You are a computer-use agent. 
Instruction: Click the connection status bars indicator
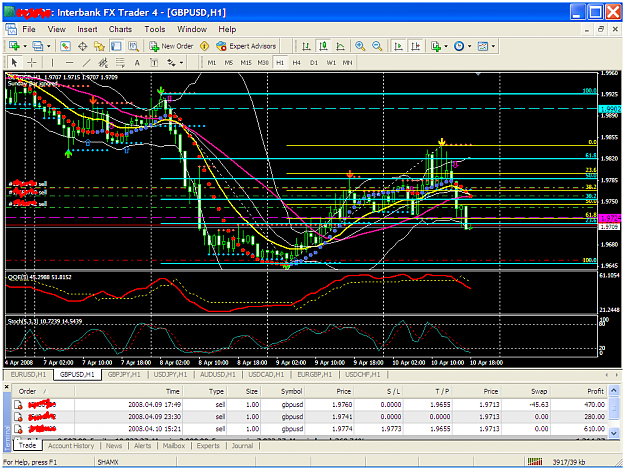click(x=535, y=462)
